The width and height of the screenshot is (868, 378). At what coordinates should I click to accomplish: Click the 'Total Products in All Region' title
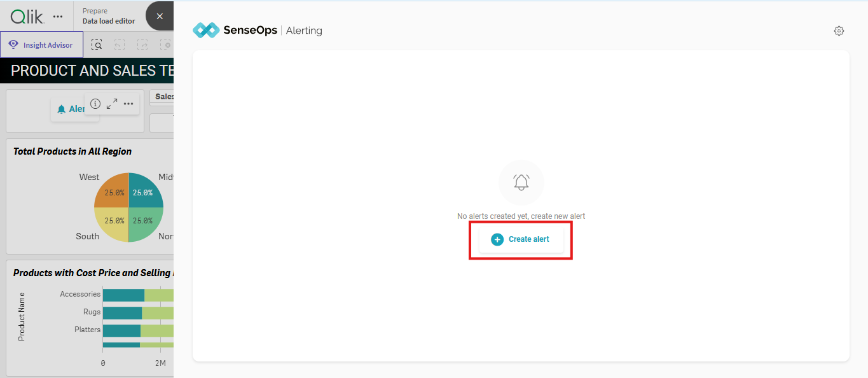click(72, 151)
